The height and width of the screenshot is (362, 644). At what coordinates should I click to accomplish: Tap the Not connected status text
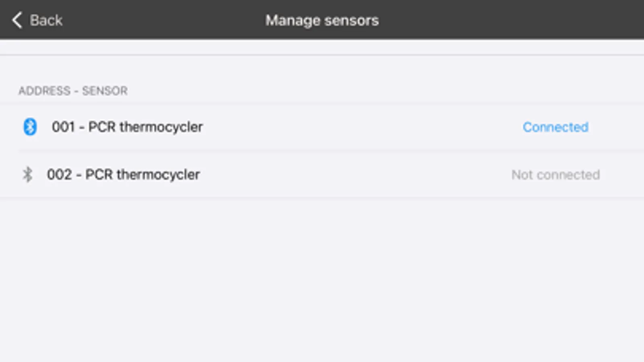coord(555,175)
